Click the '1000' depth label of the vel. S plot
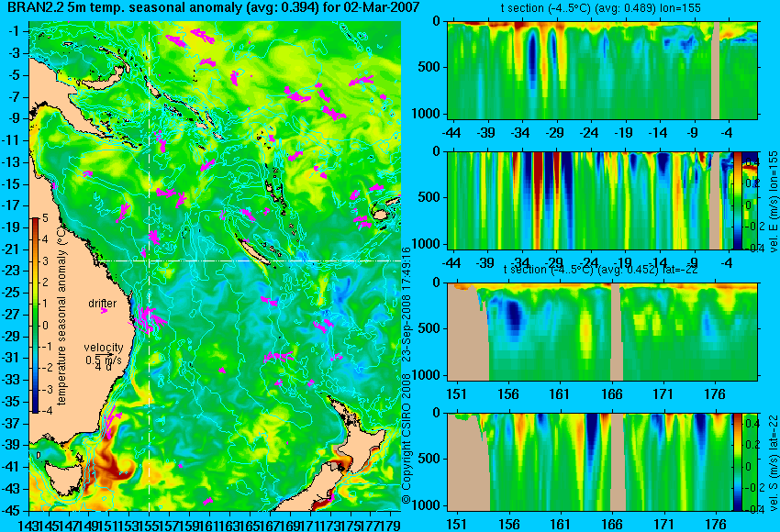Viewport: 780px width, 532px height. pyautogui.click(x=427, y=505)
